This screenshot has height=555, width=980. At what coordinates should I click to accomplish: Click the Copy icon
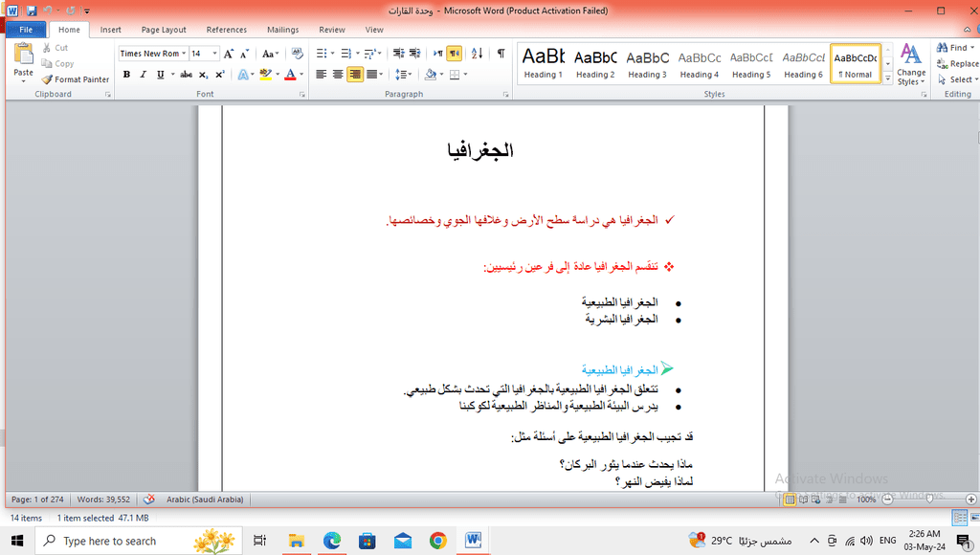pos(47,63)
